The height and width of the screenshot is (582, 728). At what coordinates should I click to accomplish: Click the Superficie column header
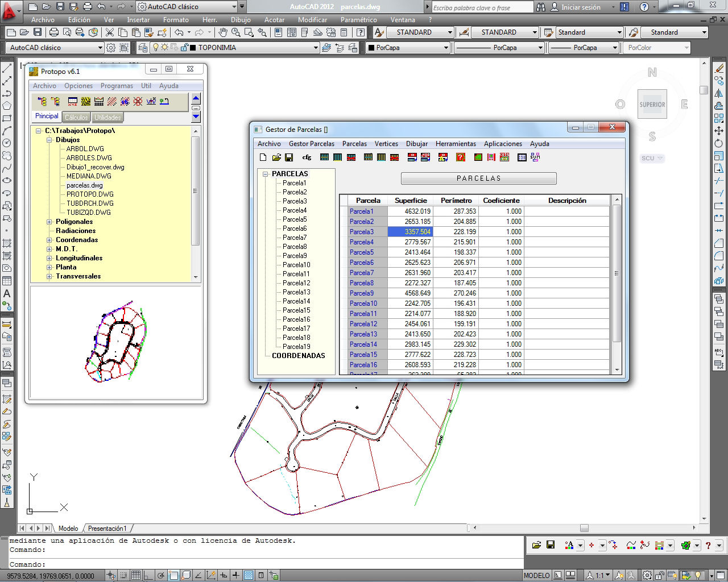click(x=411, y=201)
